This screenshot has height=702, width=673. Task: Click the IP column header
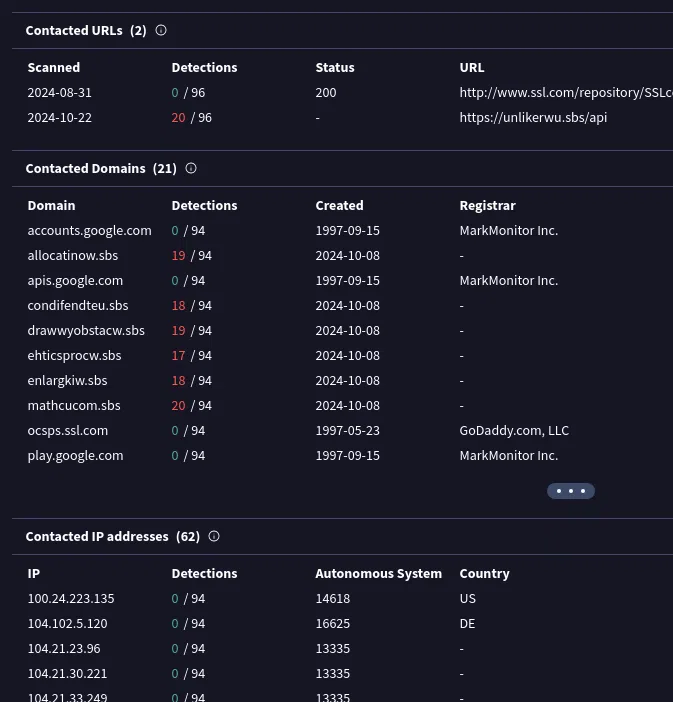point(34,574)
